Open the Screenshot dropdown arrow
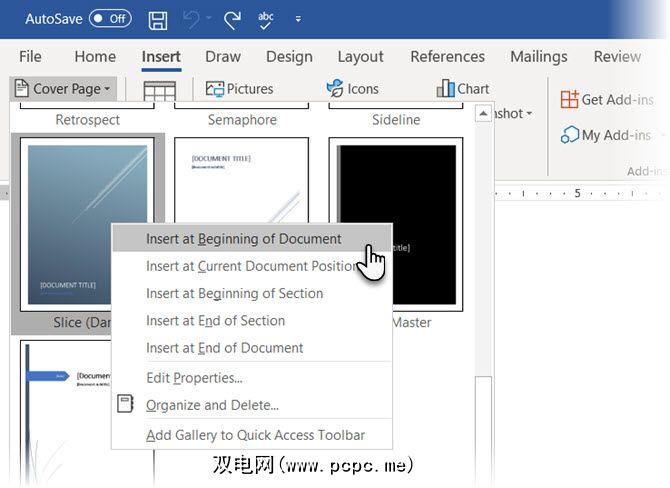Image resolution: width=670 pixels, height=488 pixels. (x=529, y=113)
